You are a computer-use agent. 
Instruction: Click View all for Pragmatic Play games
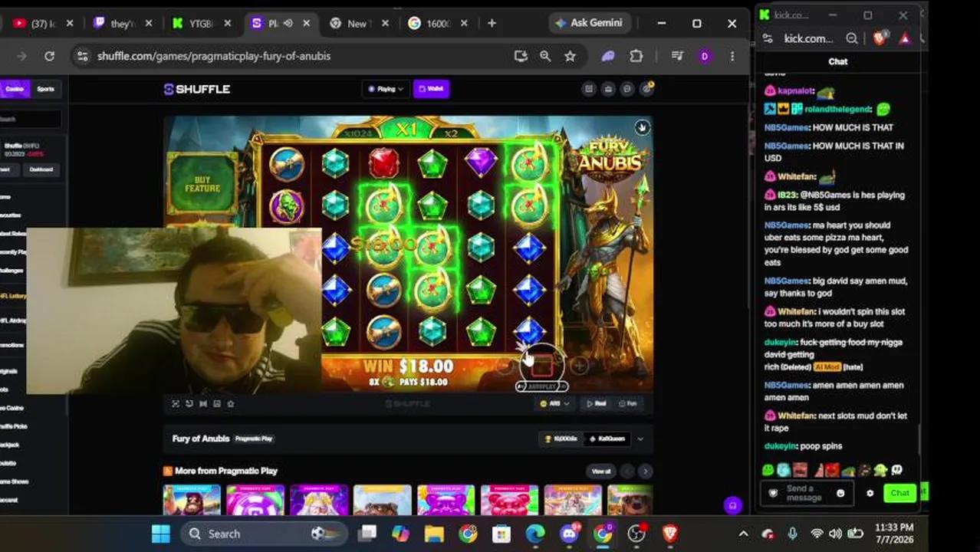pyautogui.click(x=601, y=471)
